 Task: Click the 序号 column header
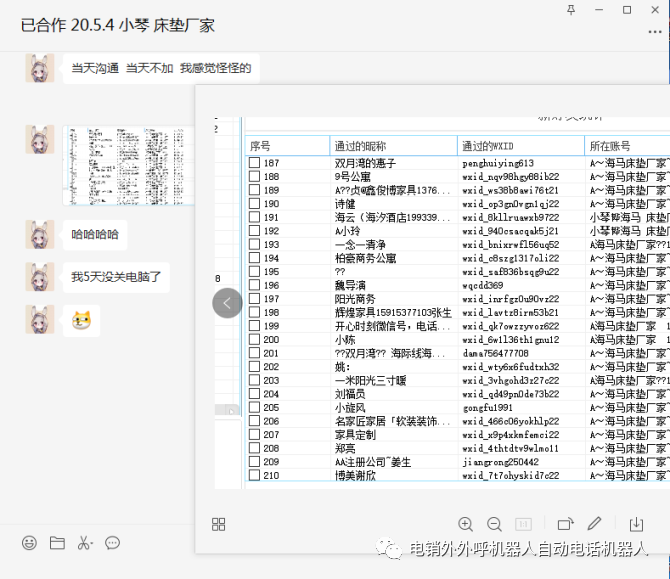(288, 146)
